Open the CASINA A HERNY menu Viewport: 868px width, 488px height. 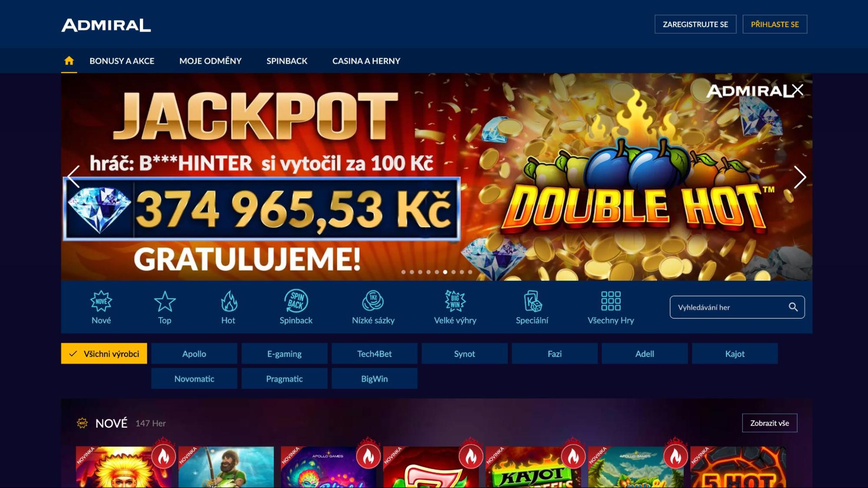(366, 61)
